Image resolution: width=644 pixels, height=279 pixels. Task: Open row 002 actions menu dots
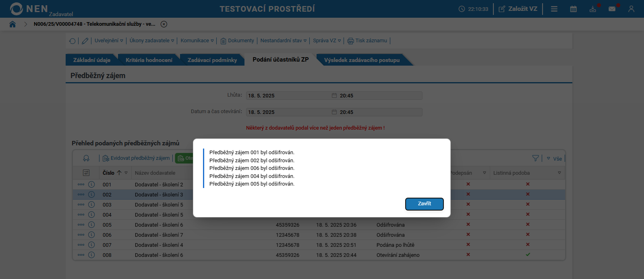(81, 194)
